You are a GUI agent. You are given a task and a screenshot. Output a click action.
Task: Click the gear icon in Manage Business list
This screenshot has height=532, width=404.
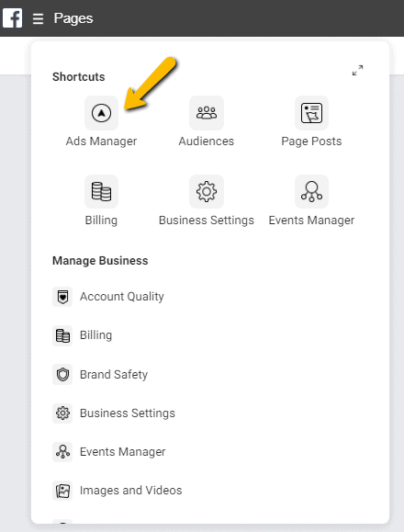[x=62, y=413]
